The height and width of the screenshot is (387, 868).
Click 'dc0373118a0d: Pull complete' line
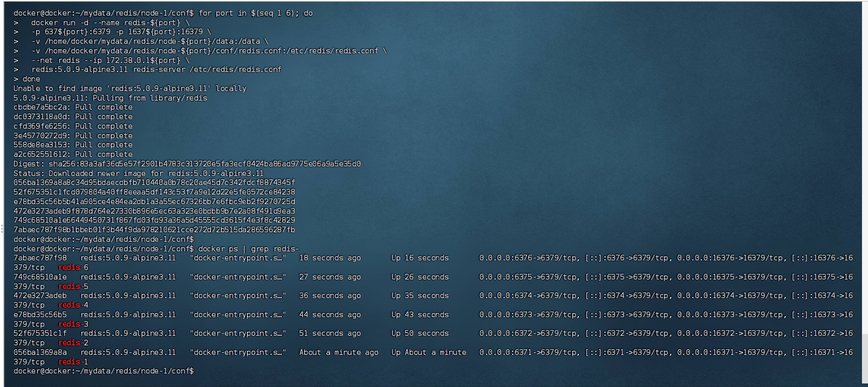pos(73,117)
